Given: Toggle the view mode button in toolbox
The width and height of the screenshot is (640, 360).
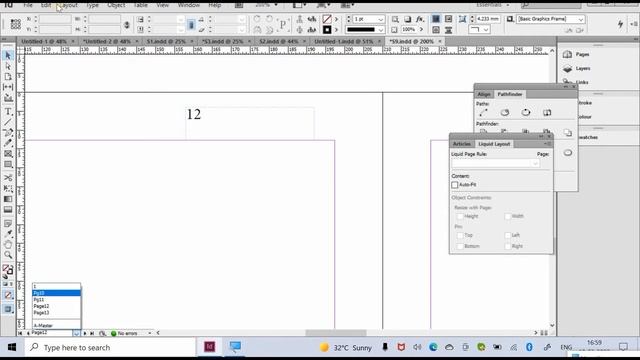Looking at the screenshot, I should point(8,309).
